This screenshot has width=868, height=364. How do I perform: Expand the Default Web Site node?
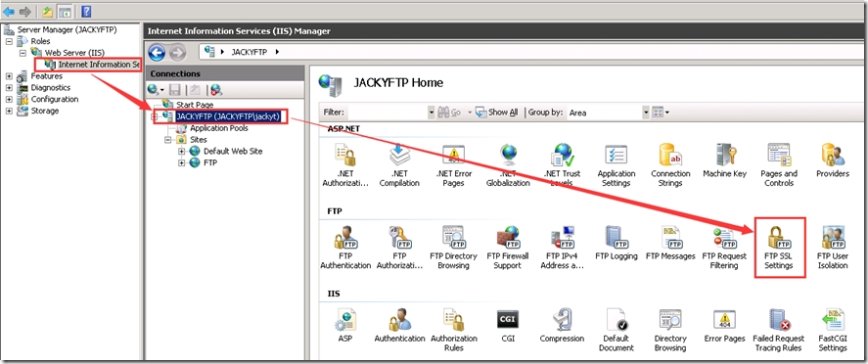182,151
